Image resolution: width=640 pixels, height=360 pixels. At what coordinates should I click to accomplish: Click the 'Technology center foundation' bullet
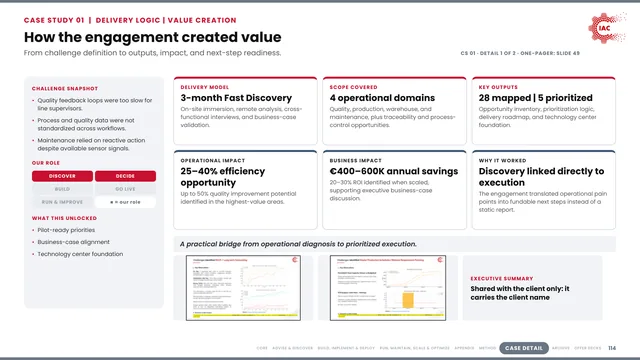tap(80, 254)
